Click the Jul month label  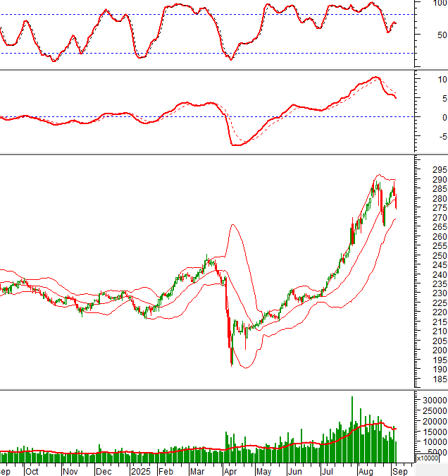[x=328, y=472]
